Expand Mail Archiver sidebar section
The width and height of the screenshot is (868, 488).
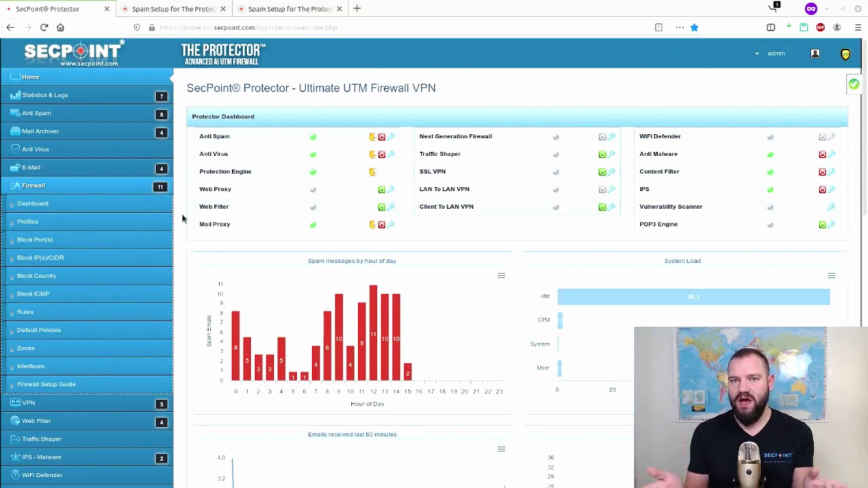click(x=87, y=131)
